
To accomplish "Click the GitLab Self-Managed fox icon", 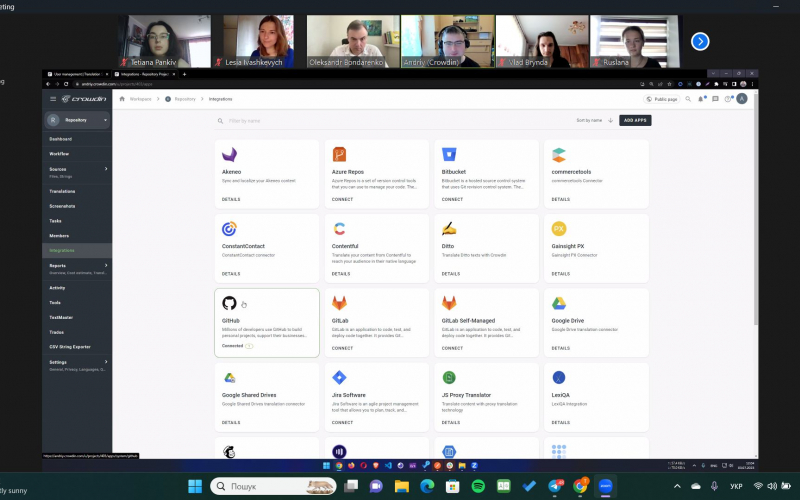I will (x=449, y=303).
